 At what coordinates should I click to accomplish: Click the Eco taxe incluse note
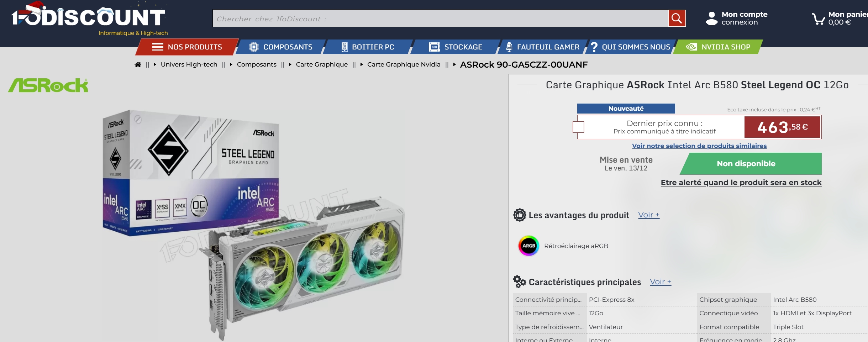[x=774, y=109]
